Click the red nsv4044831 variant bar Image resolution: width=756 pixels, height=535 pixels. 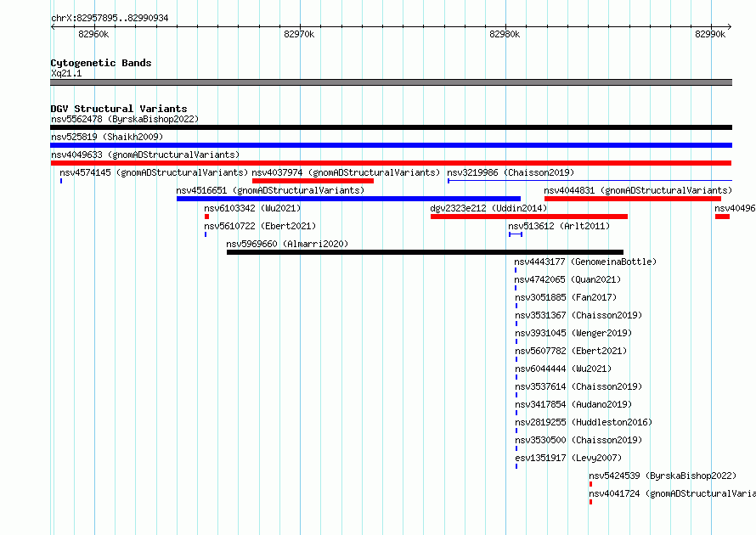[x=633, y=199]
